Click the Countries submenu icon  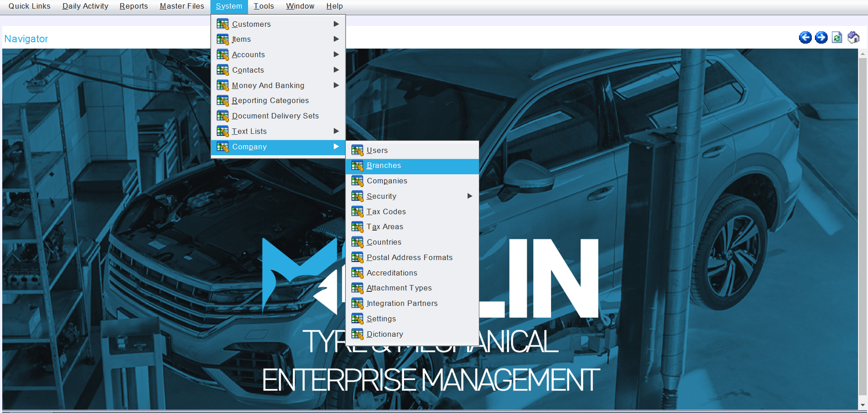coord(357,242)
